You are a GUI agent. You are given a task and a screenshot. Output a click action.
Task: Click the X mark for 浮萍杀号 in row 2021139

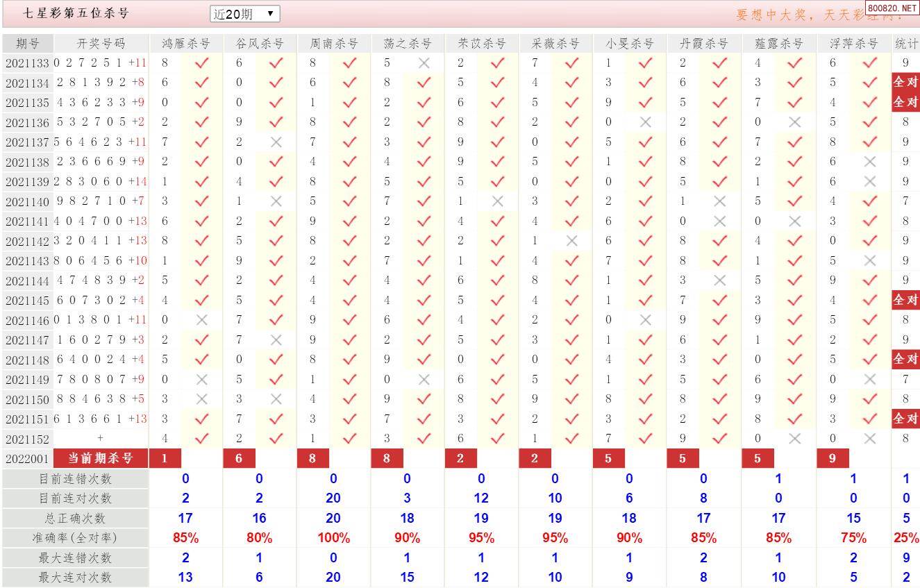(869, 181)
